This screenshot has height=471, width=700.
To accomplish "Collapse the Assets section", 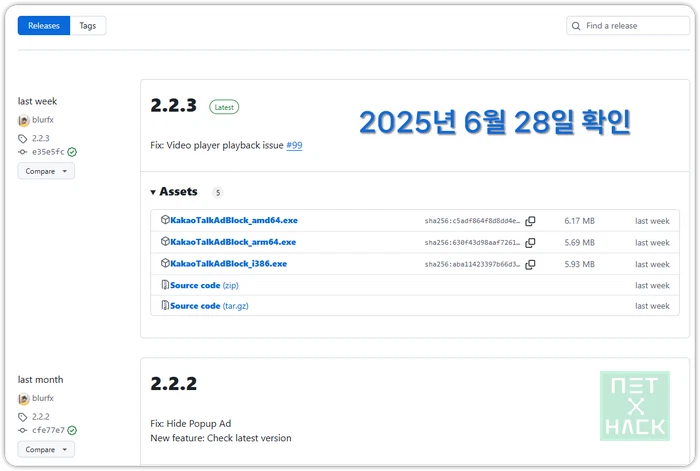I will coord(174,192).
